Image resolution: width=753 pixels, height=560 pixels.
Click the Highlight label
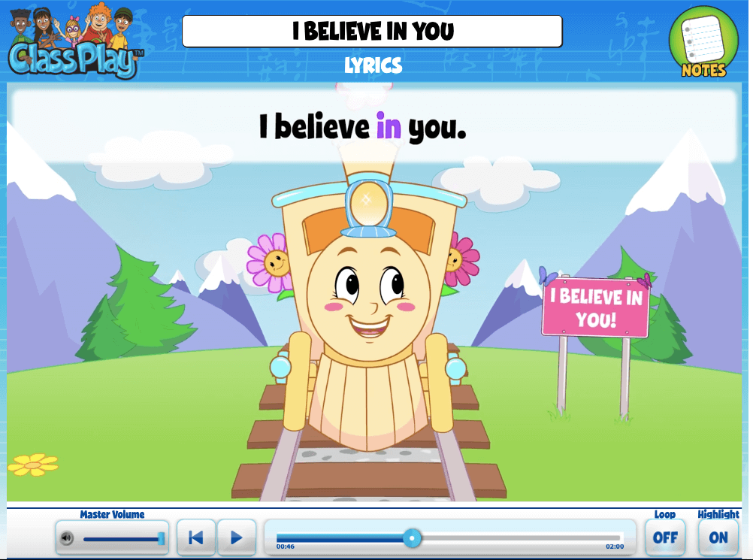[718, 514]
